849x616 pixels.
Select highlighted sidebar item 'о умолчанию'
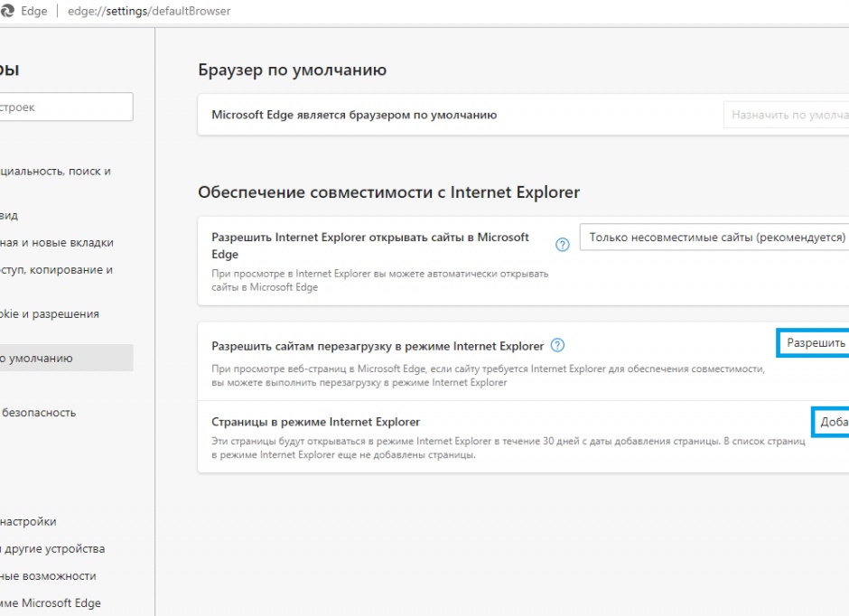pos(66,358)
